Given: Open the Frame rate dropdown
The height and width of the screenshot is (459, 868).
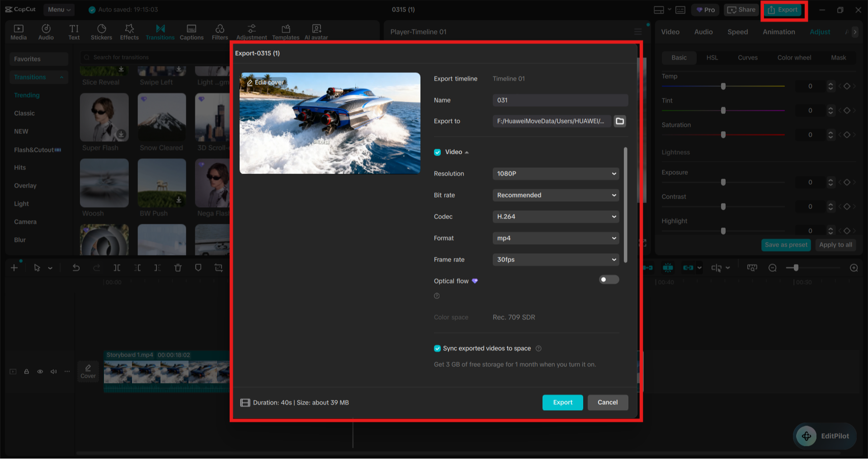Looking at the screenshot, I should tap(556, 260).
